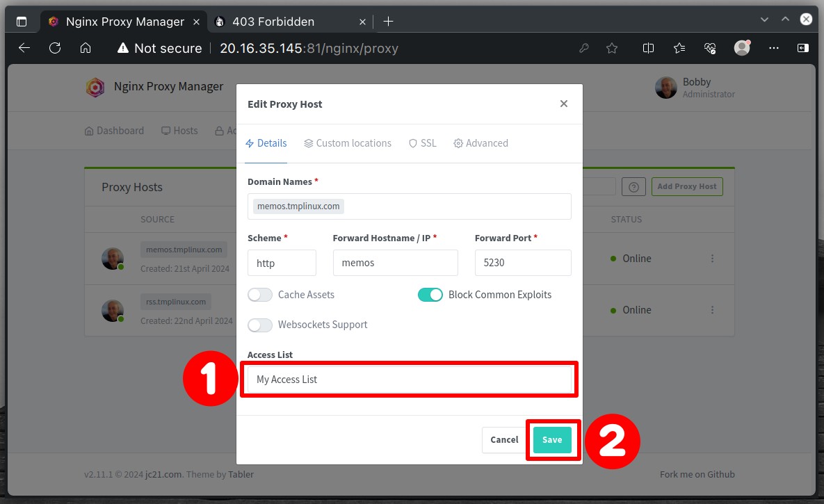Enable the Cache Assets toggle
Screen dimensions: 824x504
coord(260,295)
